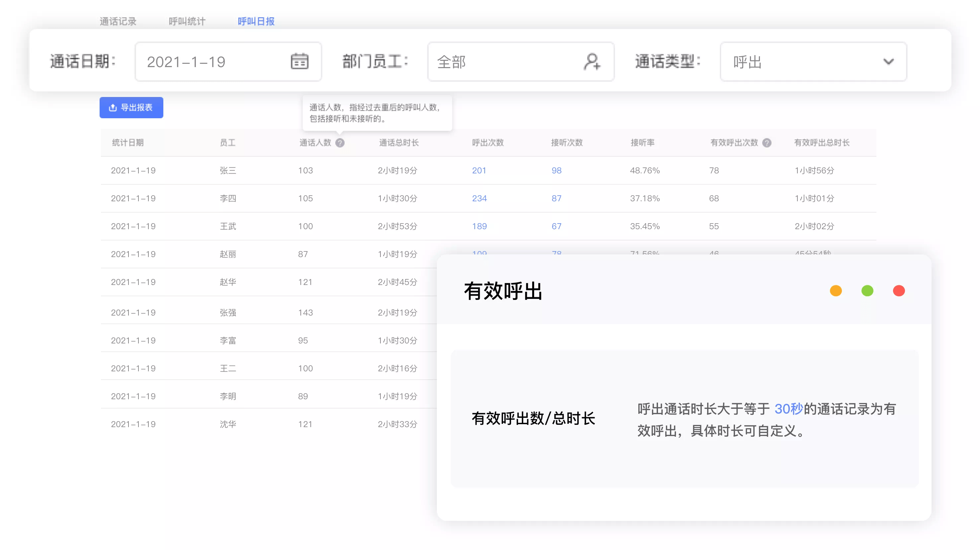This screenshot has width=980, height=550.
Task: Click 赵华's 通话总时长 2小时45分
Action: (398, 282)
